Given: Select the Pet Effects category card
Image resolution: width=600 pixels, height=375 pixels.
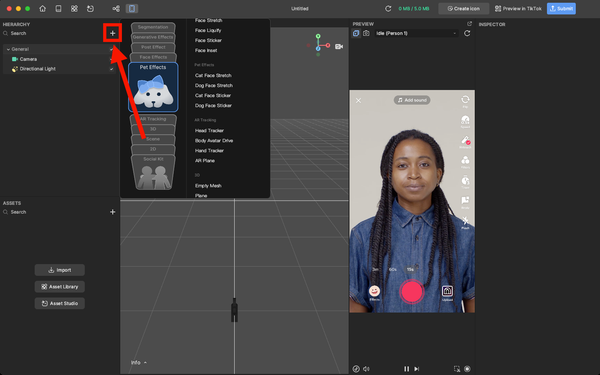Looking at the screenshot, I should click(x=153, y=87).
